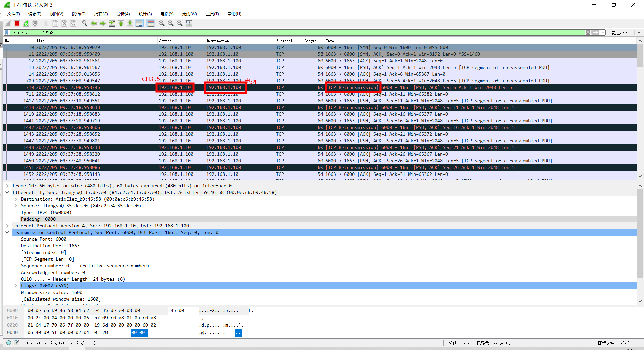Open capture options gear icon
This screenshot has width=644, height=350.
click(35, 23)
